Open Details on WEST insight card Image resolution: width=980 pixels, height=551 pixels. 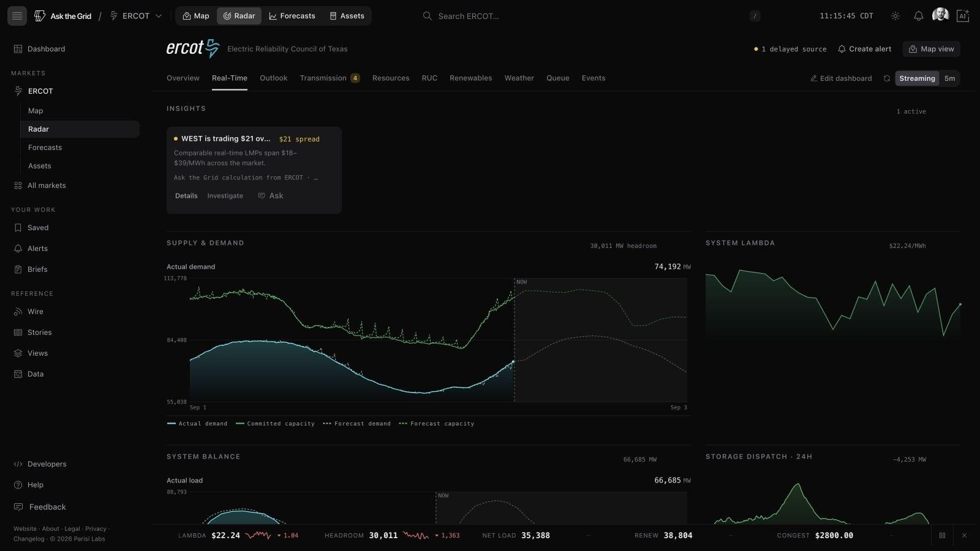[186, 196]
